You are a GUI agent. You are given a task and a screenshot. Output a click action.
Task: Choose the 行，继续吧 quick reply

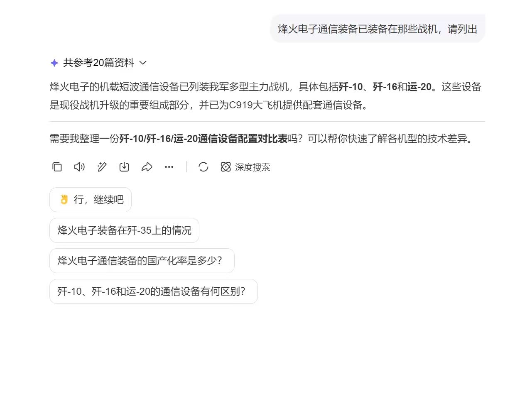click(91, 200)
